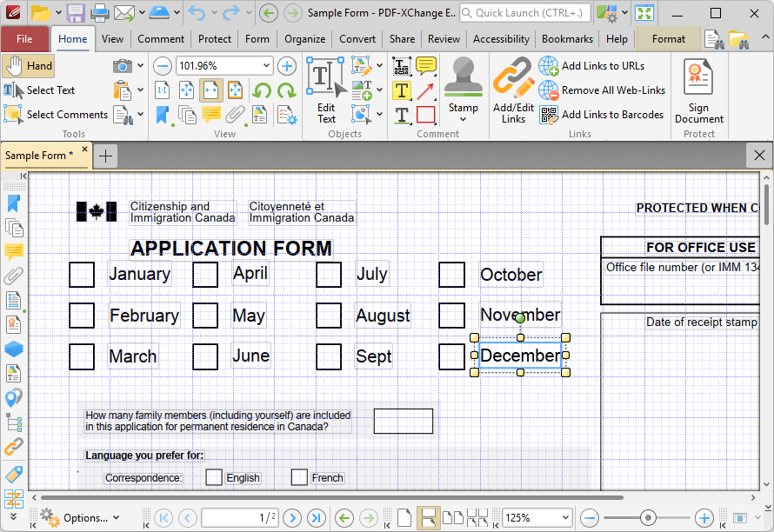Viewport: 774px width, 532px height.
Task: Go to the next page arrow
Action: click(292, 518)
